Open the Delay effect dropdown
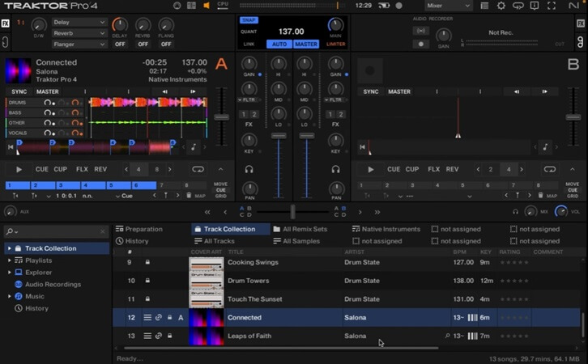 coord(79,22)
